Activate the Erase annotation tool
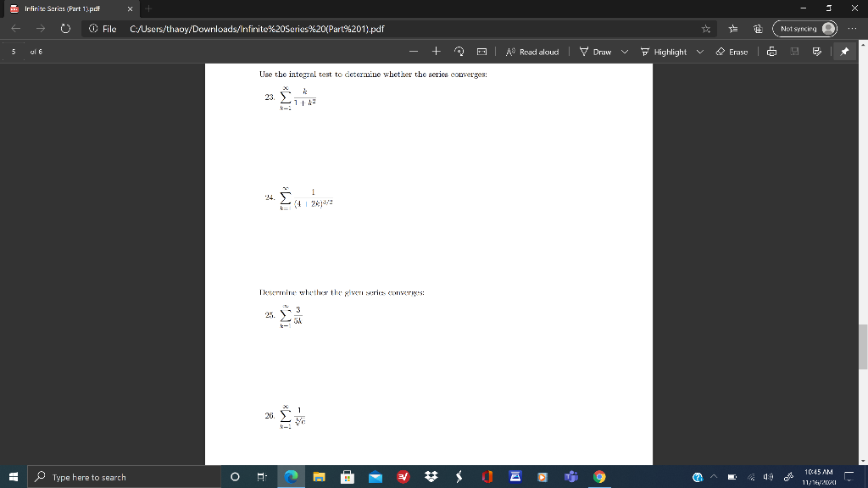Viewport: 868px width, 488px height. click(x=731, y=52)
